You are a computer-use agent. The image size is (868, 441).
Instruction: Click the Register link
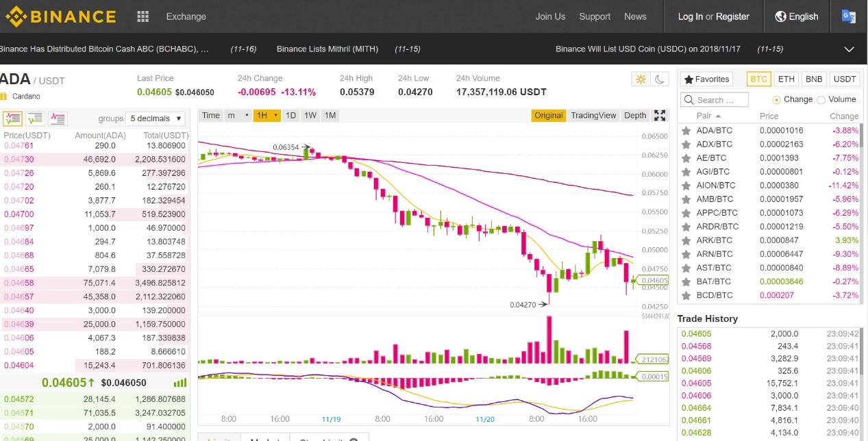pyautogui.click(x=732, y=16)
